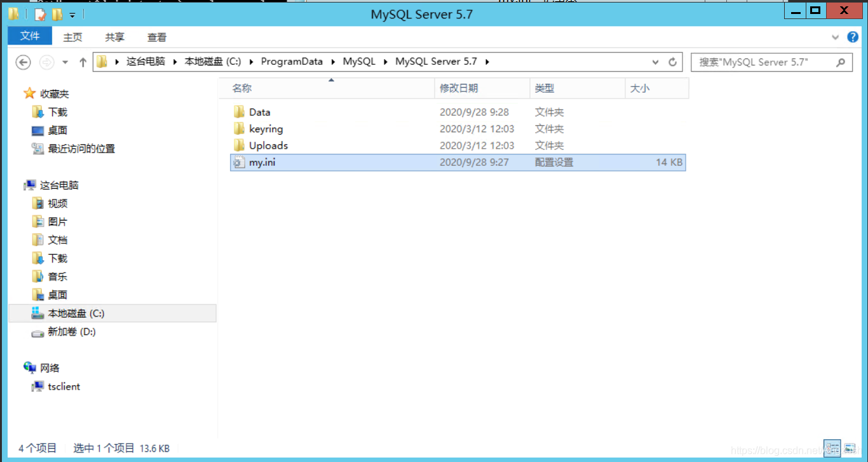Expand the breadcrumb arrow after MySQL Server 5.7
The width and height of the screenshot is (868, 462).
pos(487,62)
